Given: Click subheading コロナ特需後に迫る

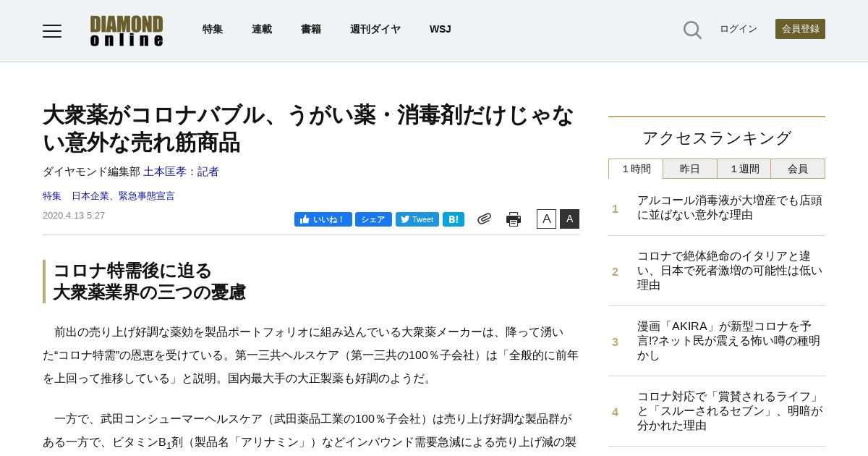Looking at the screenshot, I should coord(132,271).
